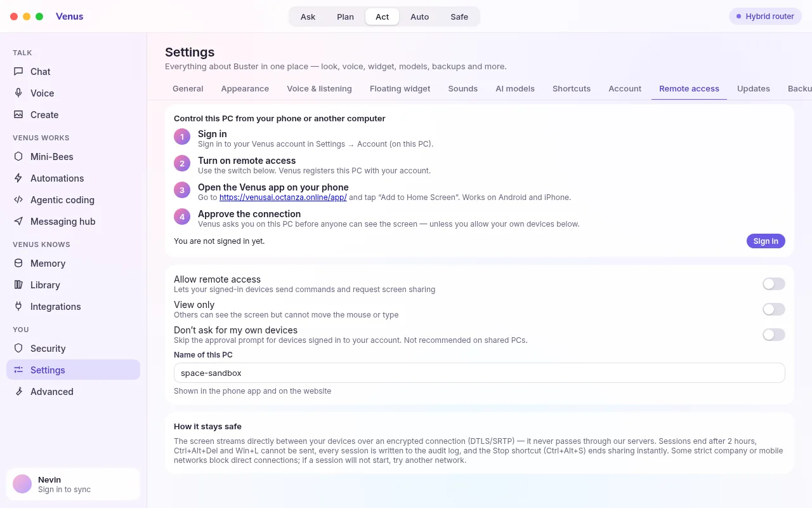Screen dimensions: 812x508
Task: Select the Safe mode
Action: coord(459,17)
